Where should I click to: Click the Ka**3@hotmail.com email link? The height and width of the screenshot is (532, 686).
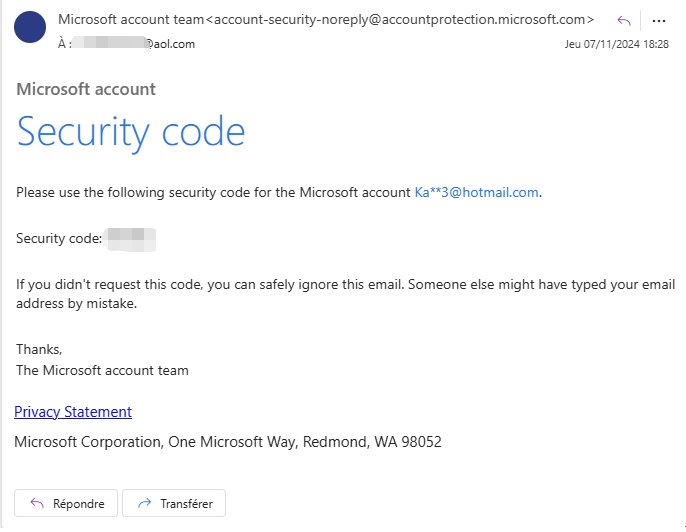(x=477, y=192)
